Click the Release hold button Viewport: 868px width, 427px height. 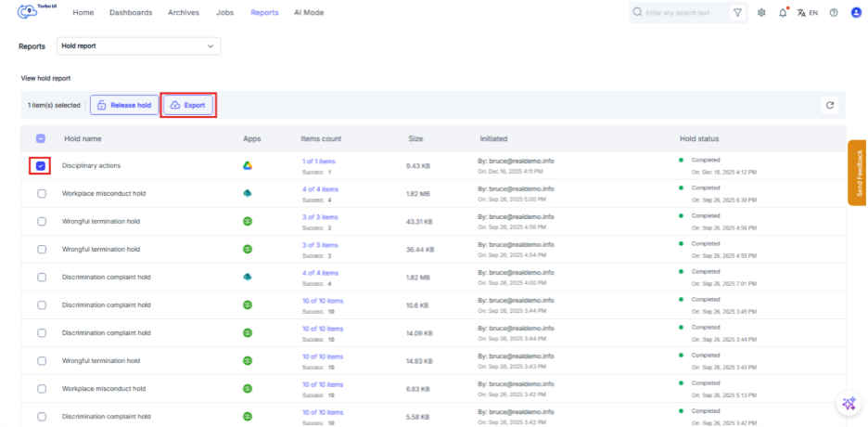123,106
